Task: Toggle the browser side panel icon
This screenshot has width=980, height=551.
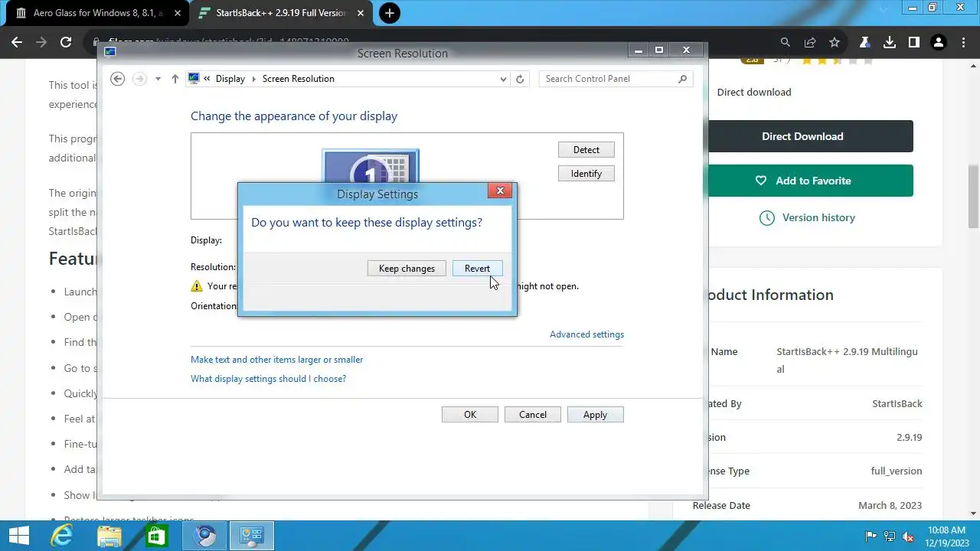Action: coord(913,43)
